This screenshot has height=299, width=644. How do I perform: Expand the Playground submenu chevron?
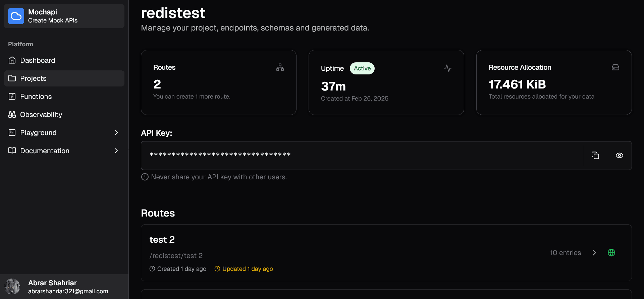tap(116, 133)
